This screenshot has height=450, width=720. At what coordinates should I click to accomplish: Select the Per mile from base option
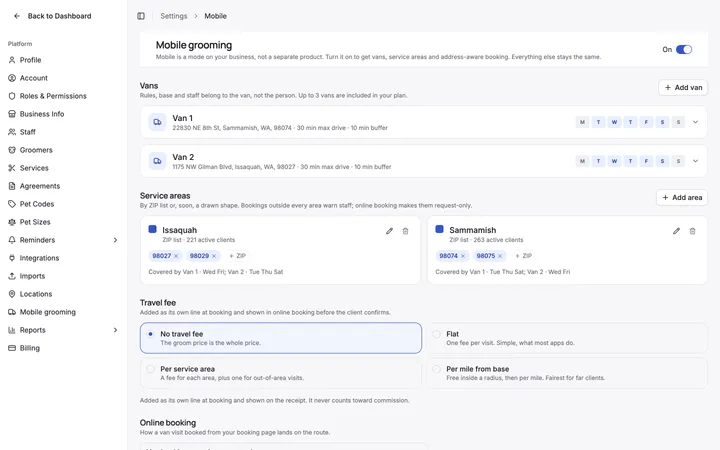(567, 373)
